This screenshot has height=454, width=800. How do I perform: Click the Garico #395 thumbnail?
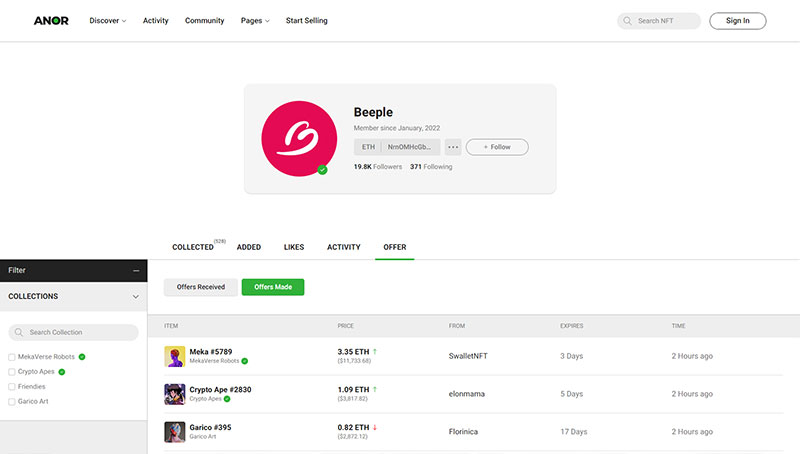[174, 432]
